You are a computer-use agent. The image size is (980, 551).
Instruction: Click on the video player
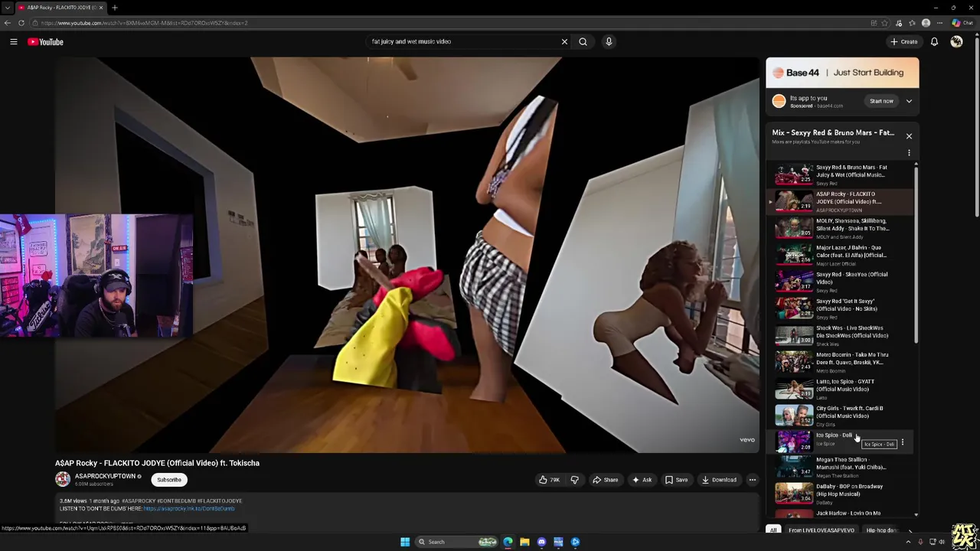pos(407,255)
